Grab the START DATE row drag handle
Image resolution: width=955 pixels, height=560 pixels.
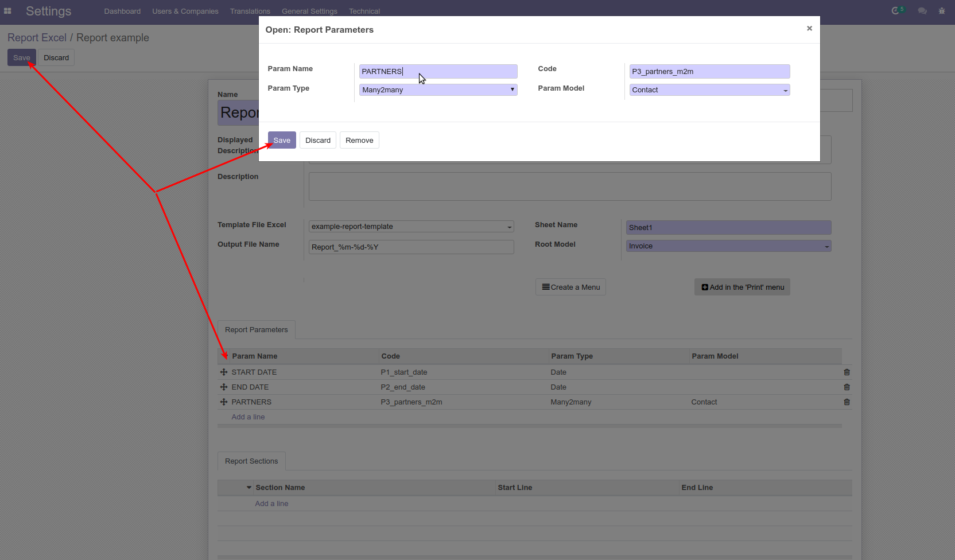pos(224,372)
